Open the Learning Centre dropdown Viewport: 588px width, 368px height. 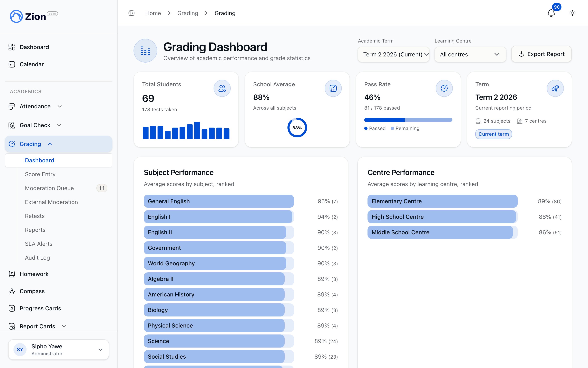[470, 55]
